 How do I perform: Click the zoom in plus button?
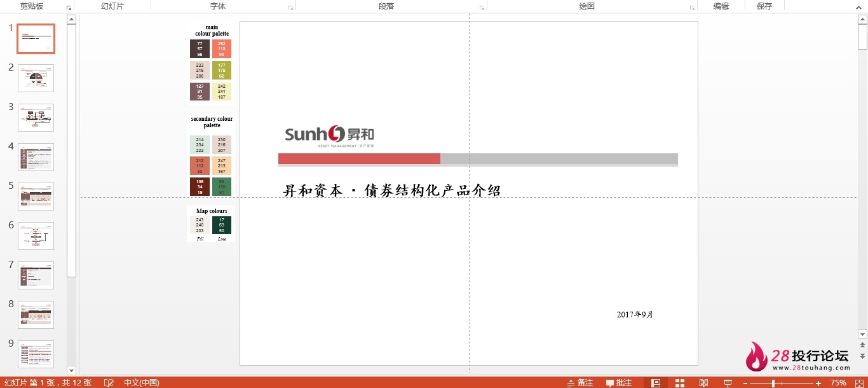click(x=818, y=383)
